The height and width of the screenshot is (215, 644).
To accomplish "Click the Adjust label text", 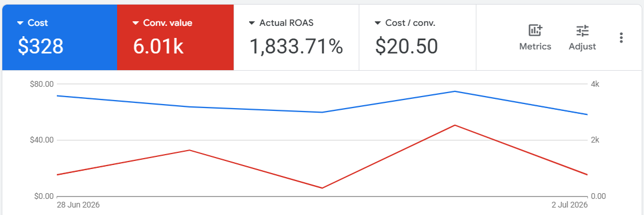I will (x=583, y=47).
